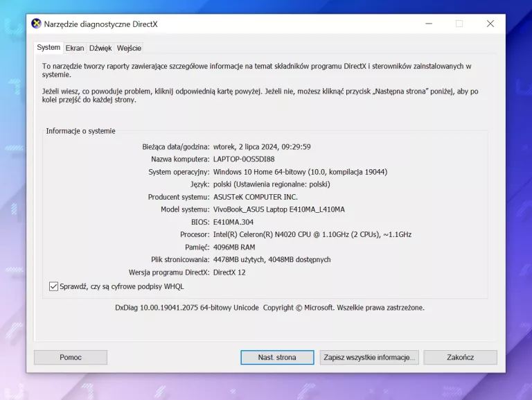Exit using the Zakończ button
Viewport: 532px width, 400px height.
pos(460,358)
